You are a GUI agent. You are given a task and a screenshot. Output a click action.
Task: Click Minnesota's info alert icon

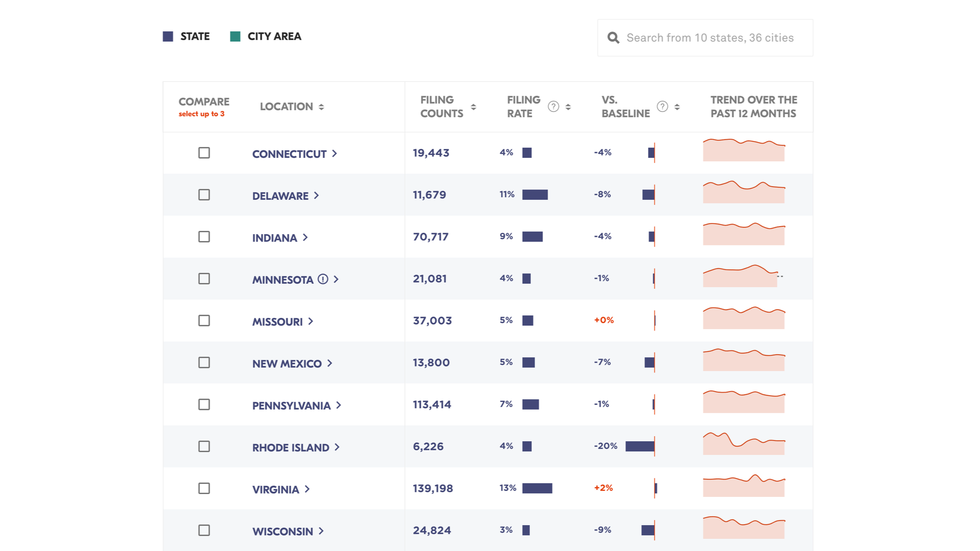coord(323,279)
